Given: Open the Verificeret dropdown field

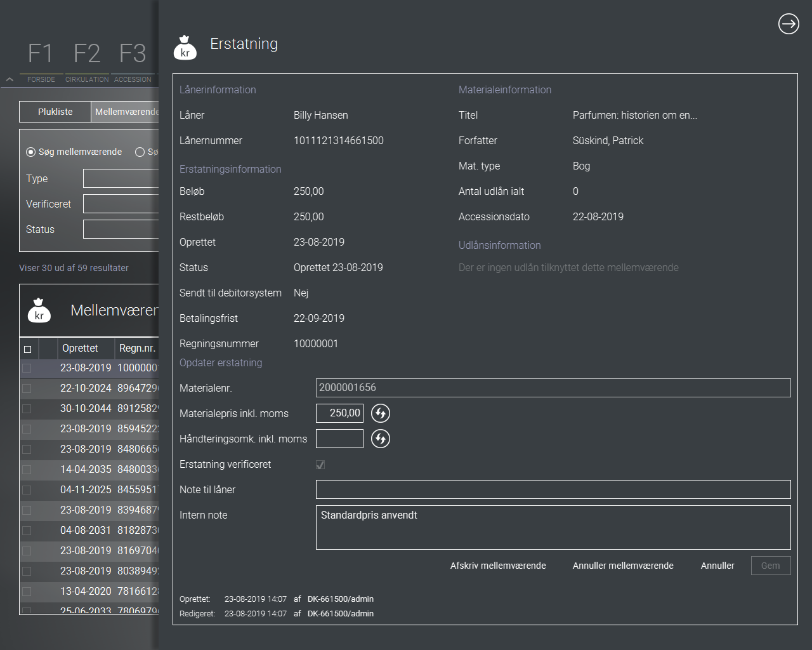Looking at the screenshot, I should (x=121, y=204).
